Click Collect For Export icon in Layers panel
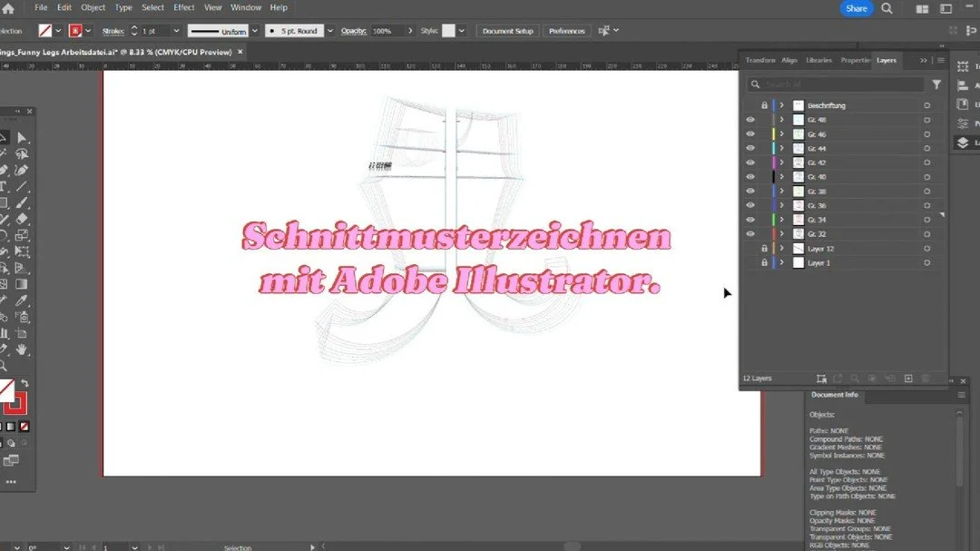This screenshot has width=980, height=551. pos(838,379)
